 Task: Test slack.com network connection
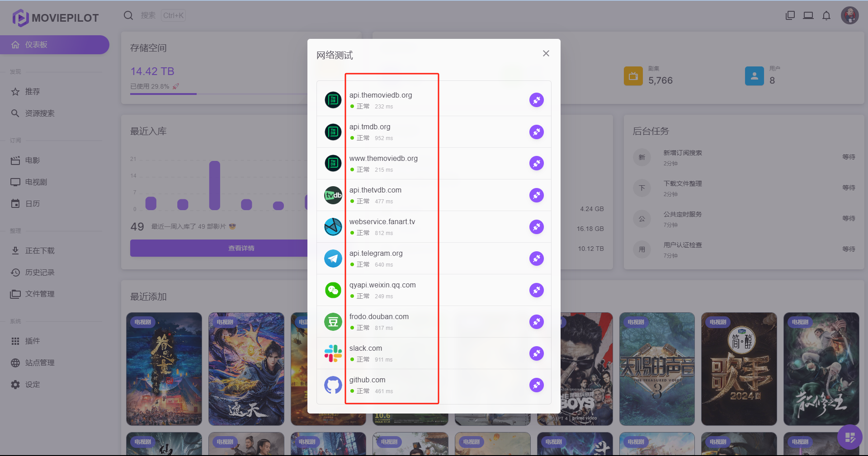[x=536, y=353]
